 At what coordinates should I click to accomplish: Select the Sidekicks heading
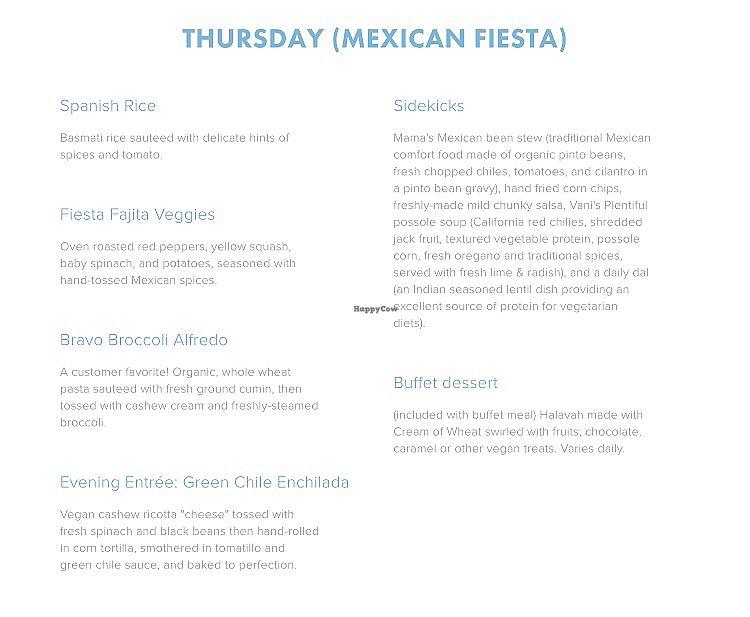tap(428, 106)
